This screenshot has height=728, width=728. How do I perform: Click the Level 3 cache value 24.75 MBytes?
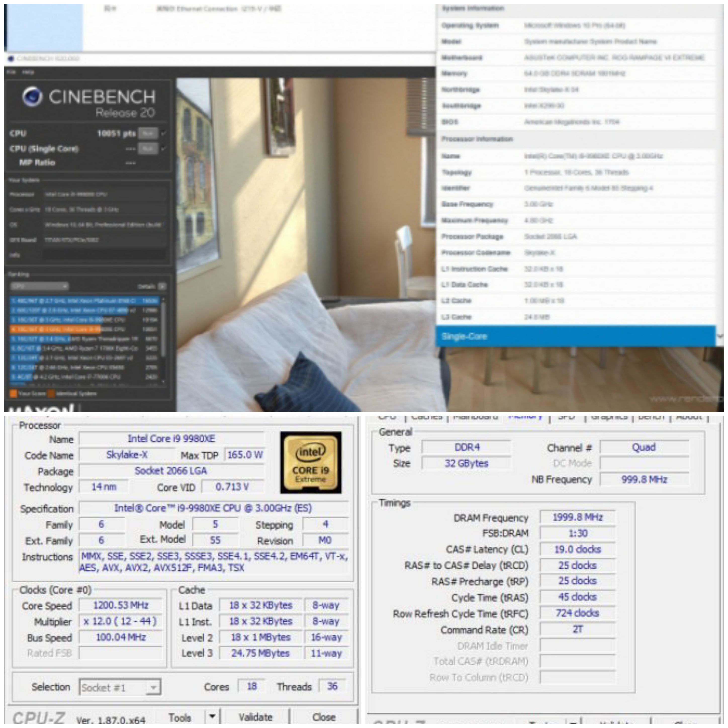coord(260,653)
